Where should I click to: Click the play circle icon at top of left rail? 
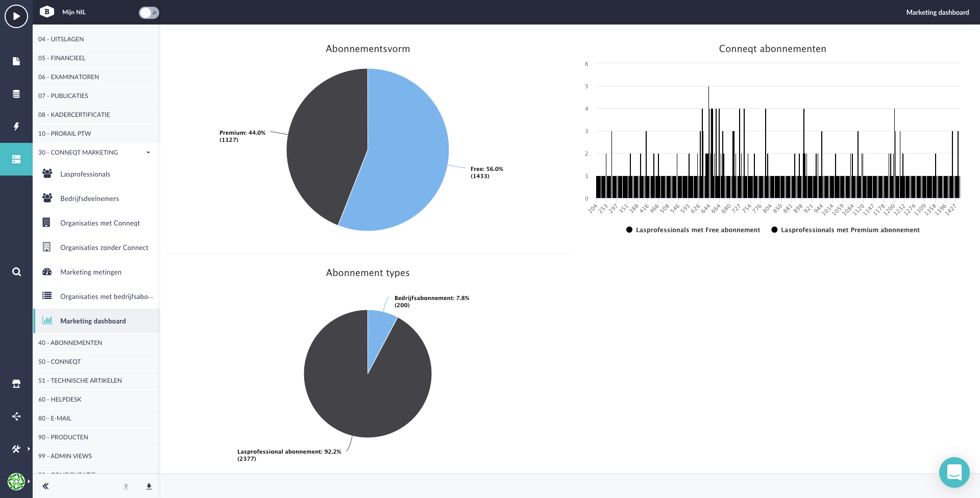coord(16,16)
